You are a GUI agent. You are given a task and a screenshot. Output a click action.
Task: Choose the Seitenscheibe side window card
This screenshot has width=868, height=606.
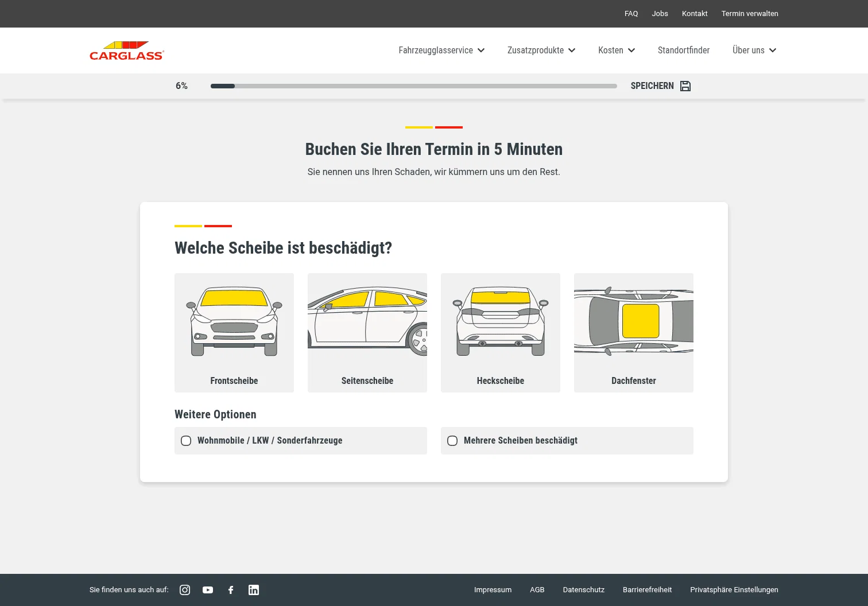pos(367,333)
